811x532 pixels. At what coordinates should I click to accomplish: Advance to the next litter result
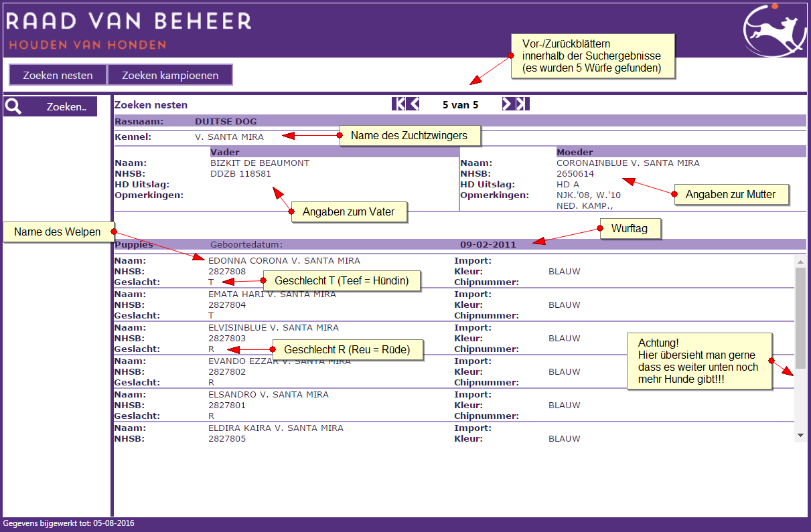click(508, 104)
